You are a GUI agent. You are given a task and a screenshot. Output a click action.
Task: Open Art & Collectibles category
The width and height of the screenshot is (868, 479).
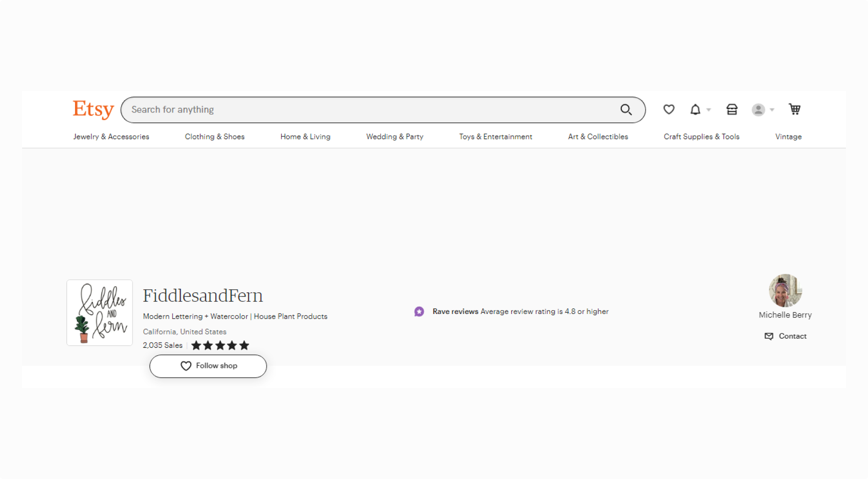(x=598, y=136)
